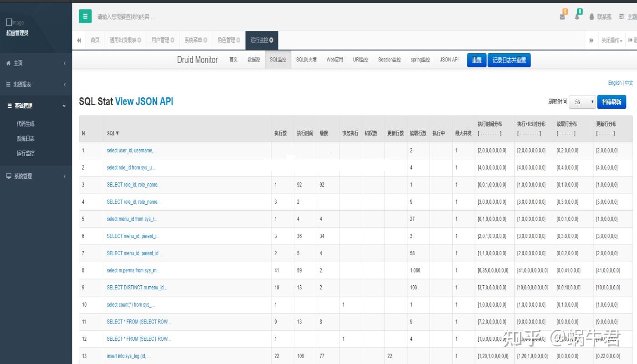Open the JSON API menu item
This screenshot has width=637, height=364.
[x=449, y=60]
